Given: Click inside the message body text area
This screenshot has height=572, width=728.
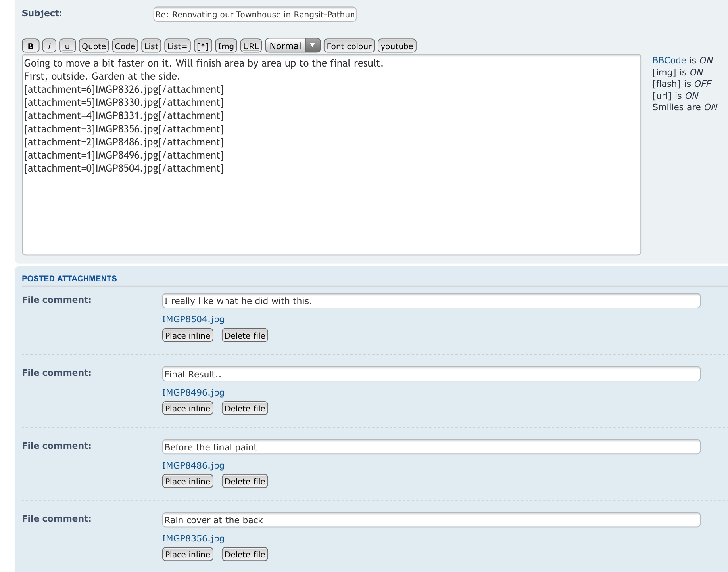Looking at the screenshot, I should tap(331, 210).
